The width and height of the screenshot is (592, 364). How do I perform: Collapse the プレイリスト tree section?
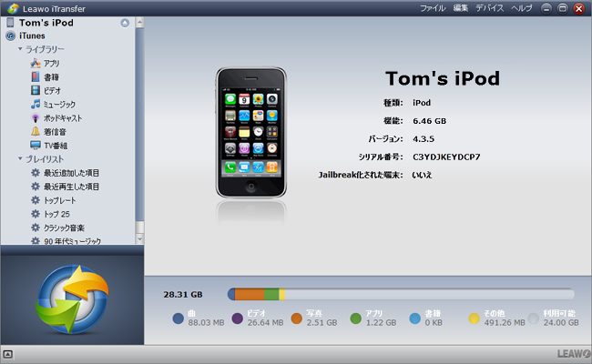click(20, 159)
